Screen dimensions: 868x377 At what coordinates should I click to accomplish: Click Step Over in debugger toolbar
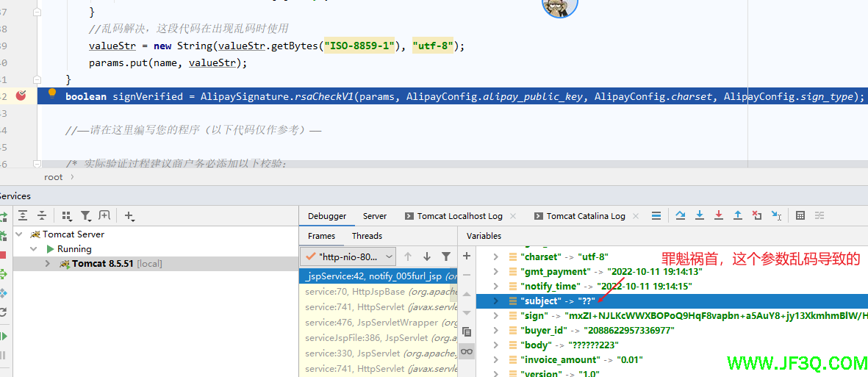(x=681, y=215)
